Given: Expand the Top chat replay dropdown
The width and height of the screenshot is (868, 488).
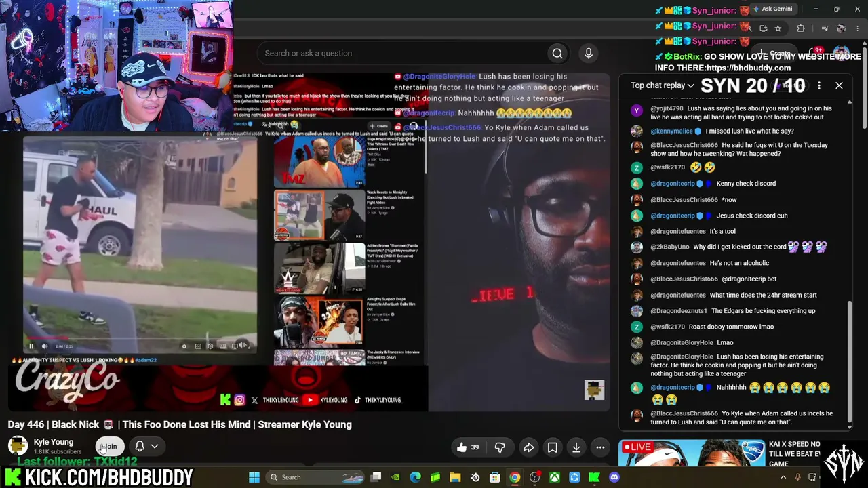Looking at the screenshot, I should pyautogui.click(x=663, y=85).
